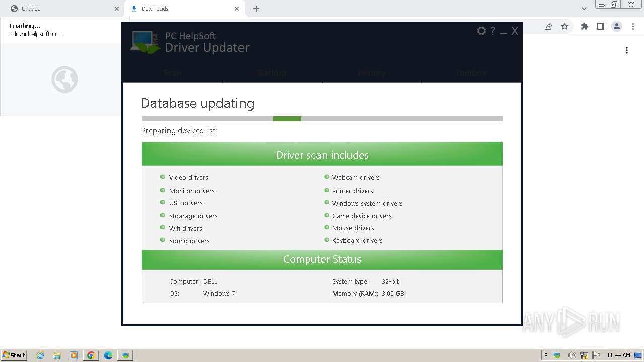Launch Microsoft Edge from taskbar

coord(108,355)
